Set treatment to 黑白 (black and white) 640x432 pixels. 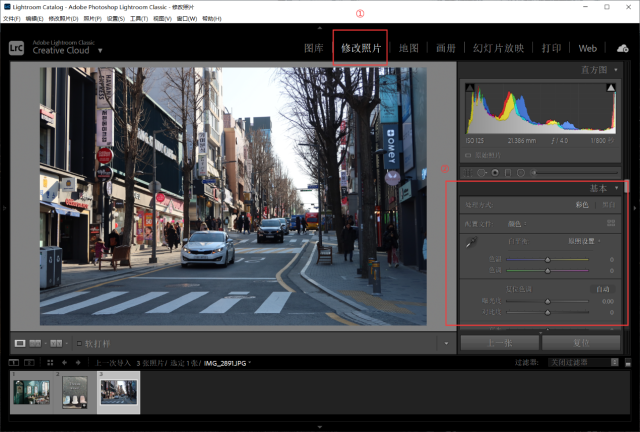608,205
